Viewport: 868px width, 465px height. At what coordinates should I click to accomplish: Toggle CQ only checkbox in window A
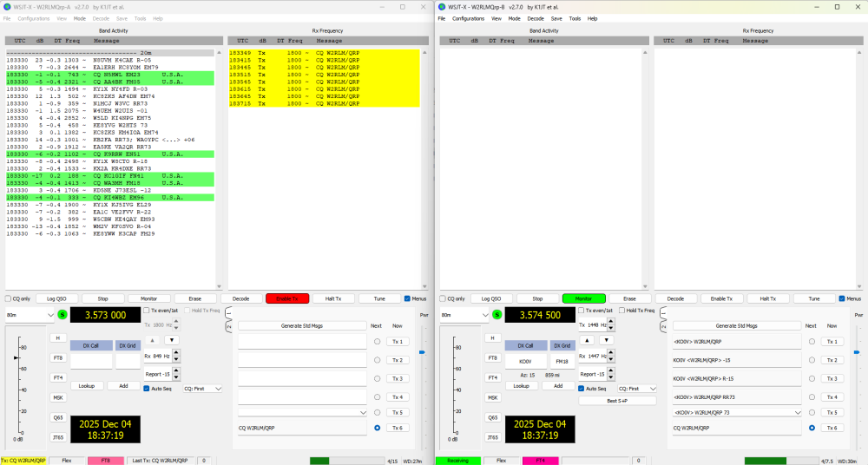point(9,299)
